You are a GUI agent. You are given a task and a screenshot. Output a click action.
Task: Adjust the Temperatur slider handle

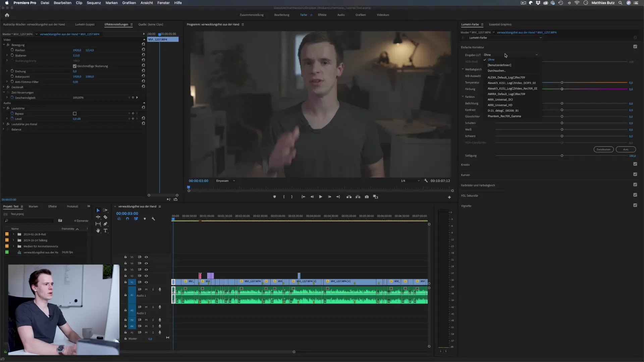click(x=562, y=82)
